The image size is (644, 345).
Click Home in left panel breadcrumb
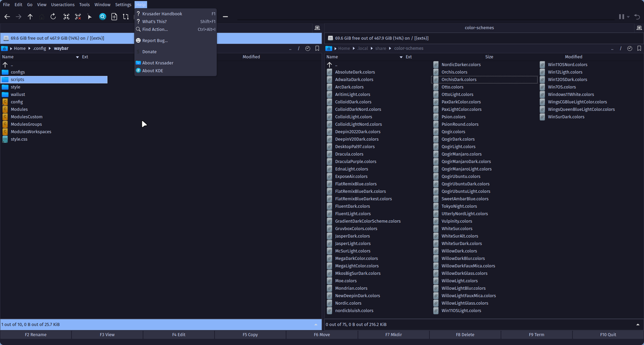point(20,48)
